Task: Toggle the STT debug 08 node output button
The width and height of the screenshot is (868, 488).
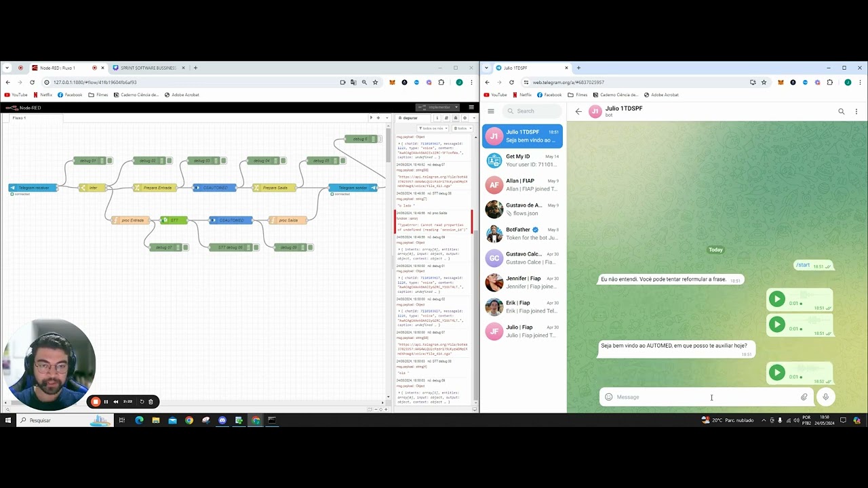Action: point(256,247)
